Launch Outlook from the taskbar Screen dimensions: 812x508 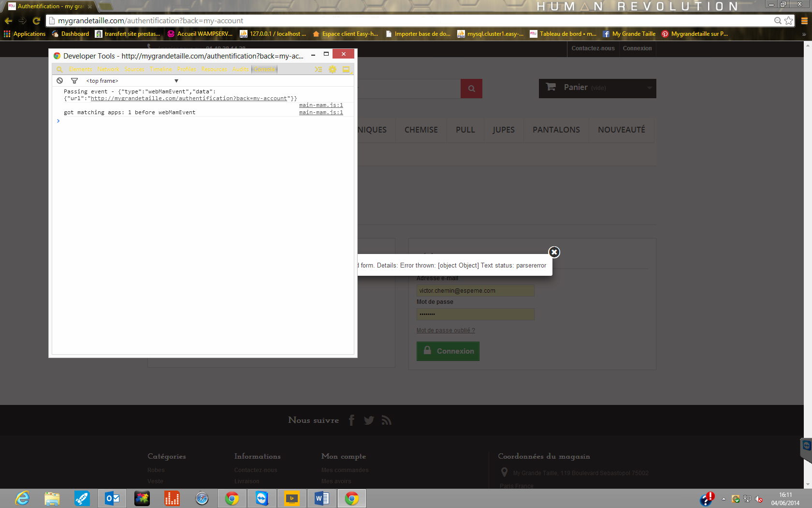[x=112, y=498]
